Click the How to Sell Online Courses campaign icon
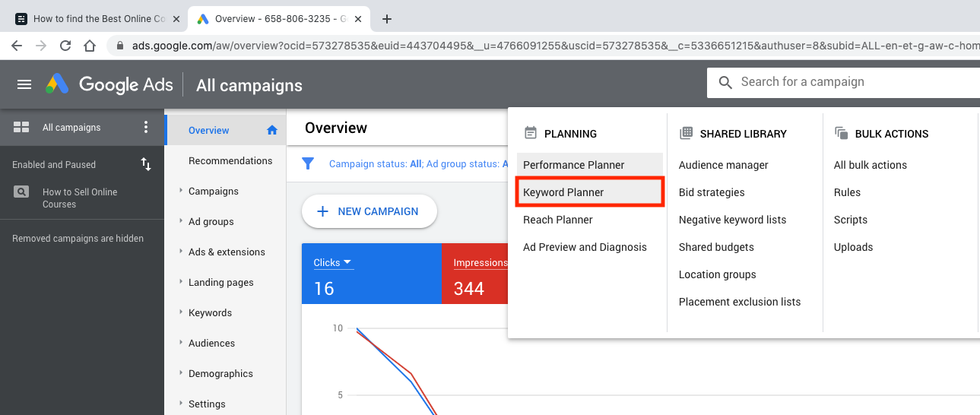The image size is (980, 415). (21, 192)
